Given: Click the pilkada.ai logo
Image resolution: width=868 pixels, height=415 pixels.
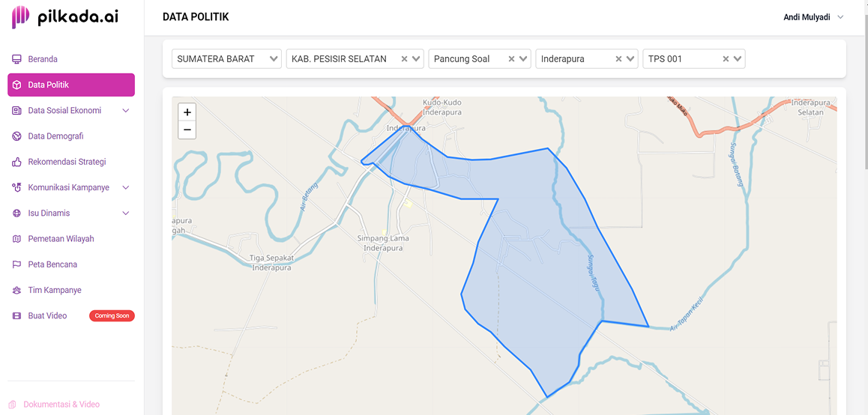Looking at the screenshot, I should tap(65, 16).
